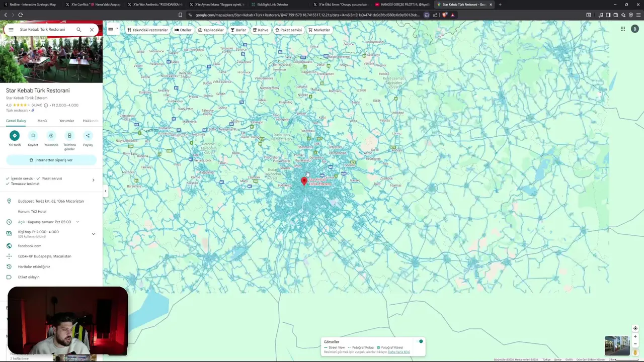Screen dimensions: 644x362
Task: Click the Brave shields icon in address bar
Action: coord(444,15)
